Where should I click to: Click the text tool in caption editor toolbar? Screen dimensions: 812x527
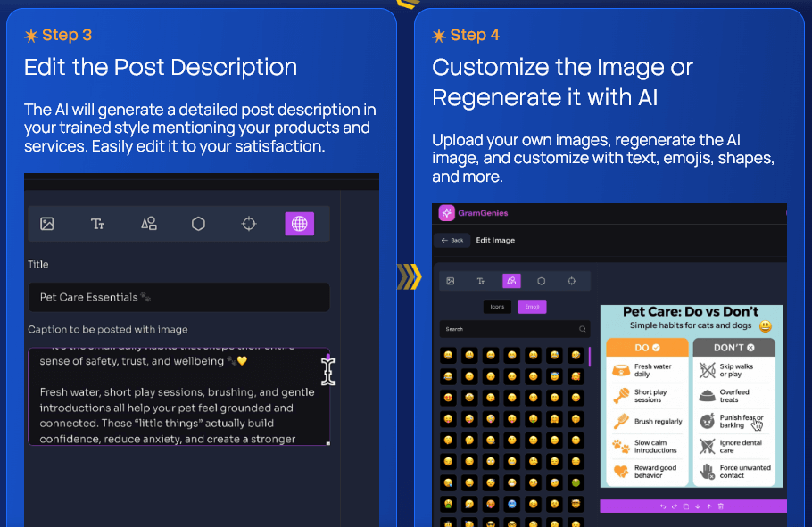click(x=98, y=224)
